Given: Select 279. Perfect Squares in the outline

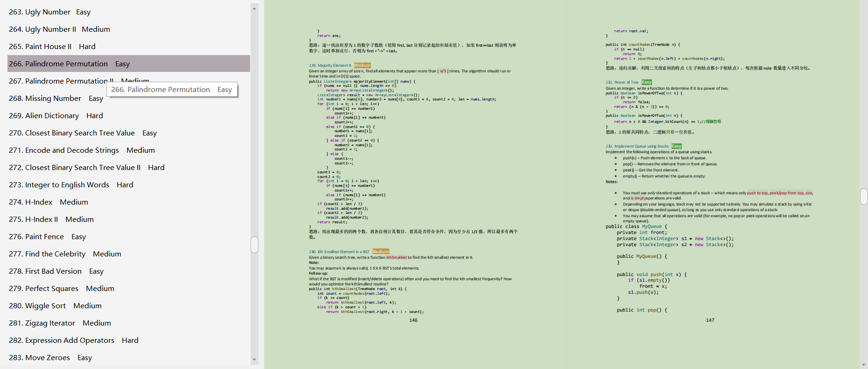Looking at the screenshot, I should pos(61,289).
